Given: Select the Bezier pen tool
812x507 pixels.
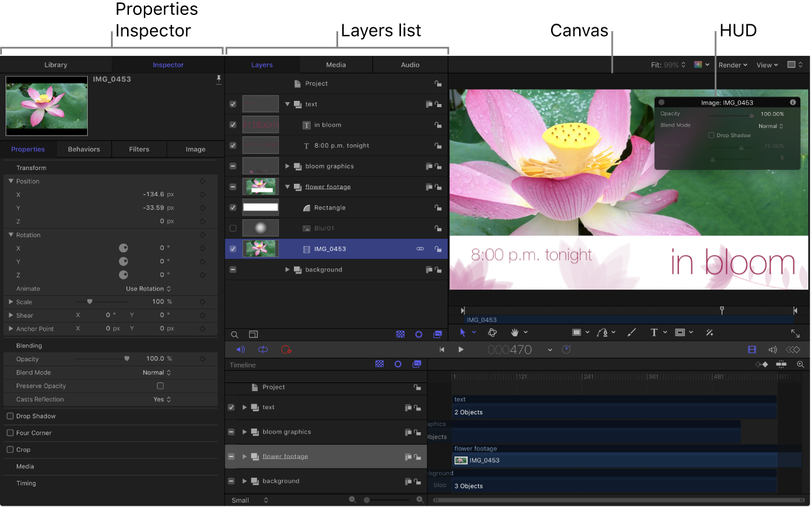Looking at the screenshot, I should (x=602, y=332).
